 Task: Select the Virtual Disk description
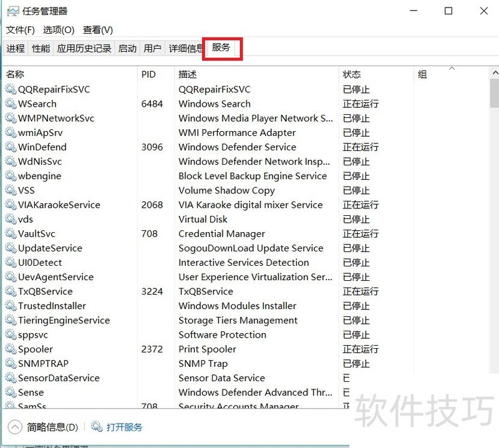203,220
